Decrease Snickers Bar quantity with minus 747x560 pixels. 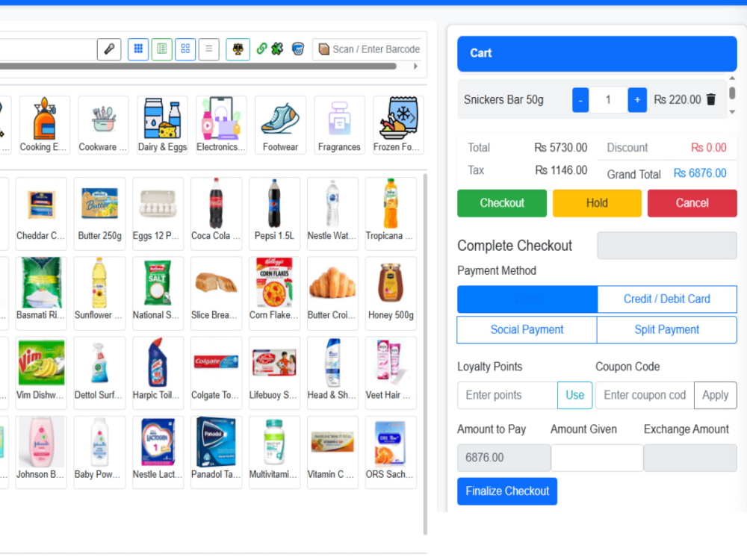click(x=580, y=100)
